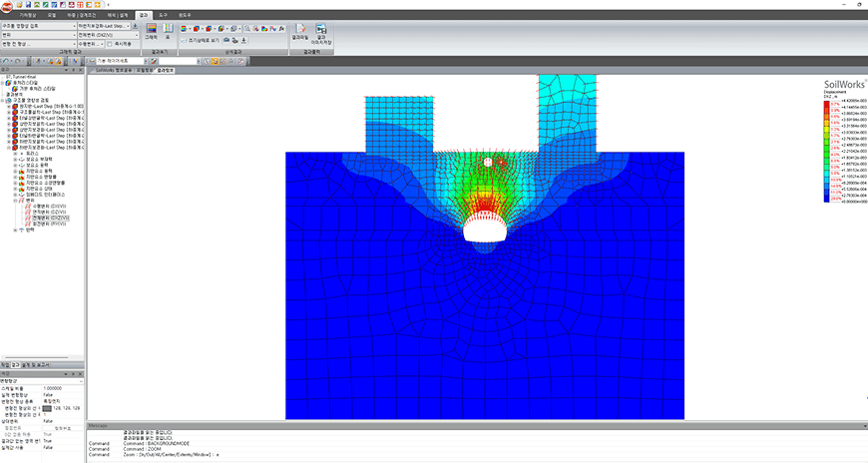Click the contour graphic result icon
The width and height of the screenshot is (868, 463).
151,32
